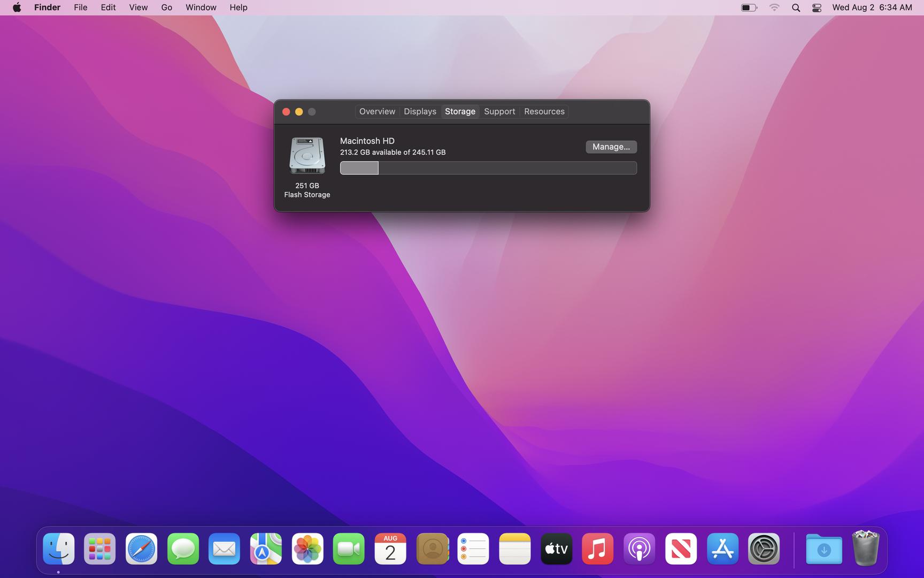Click the Macintosh HD drive icon
Image resolution: width=924 pixels, height=578 pixels.
tap(307, 156)
